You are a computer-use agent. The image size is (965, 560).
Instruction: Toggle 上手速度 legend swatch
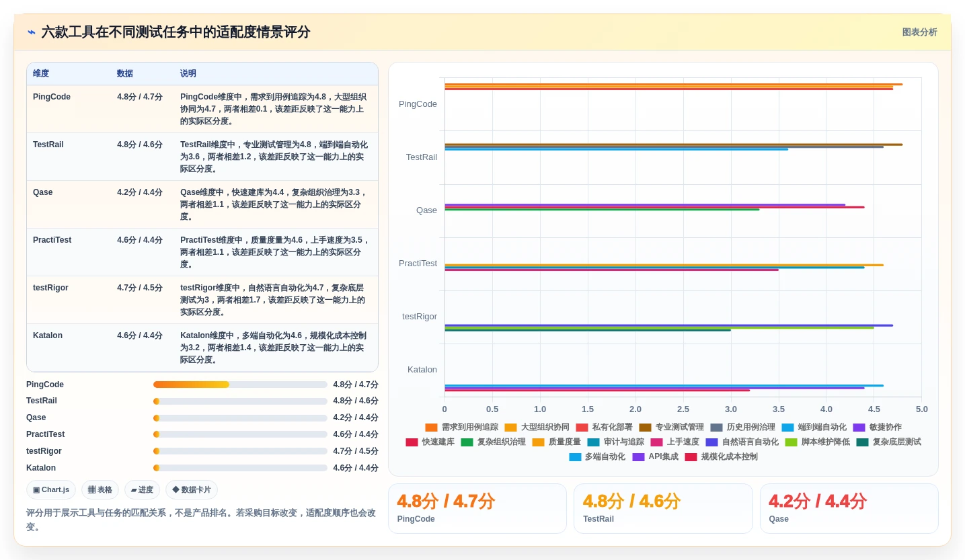point(656,442)
